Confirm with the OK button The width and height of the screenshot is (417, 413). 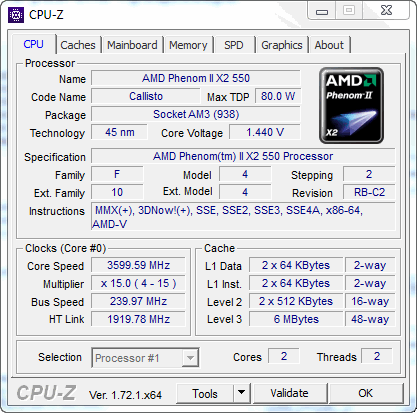point(366,393)
